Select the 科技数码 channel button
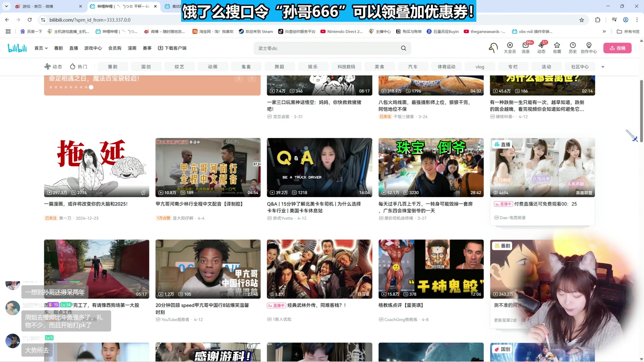 (x=346, y=67)
